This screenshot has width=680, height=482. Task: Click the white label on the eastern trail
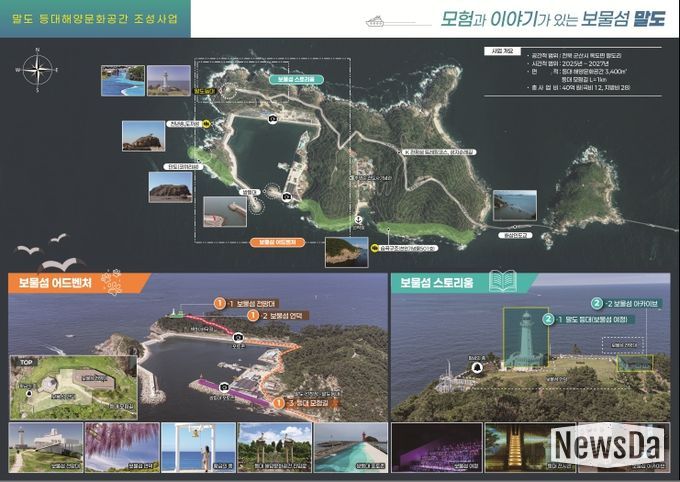439,152
